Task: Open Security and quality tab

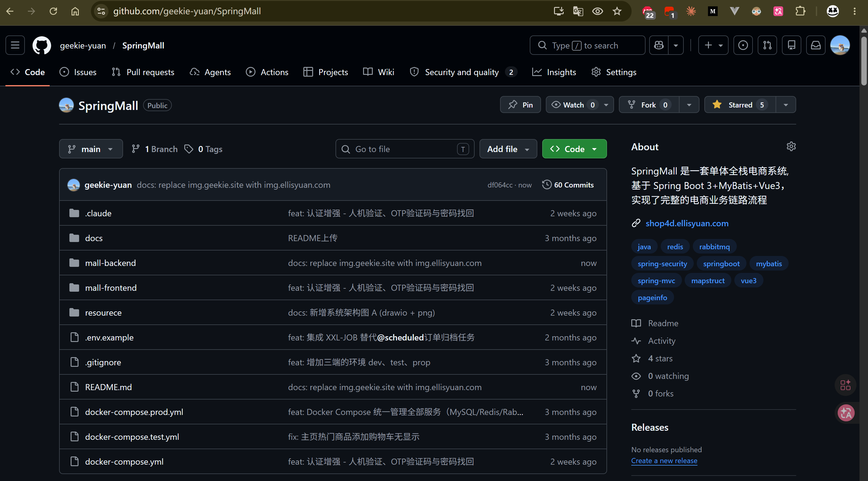Action: [463, 72]
